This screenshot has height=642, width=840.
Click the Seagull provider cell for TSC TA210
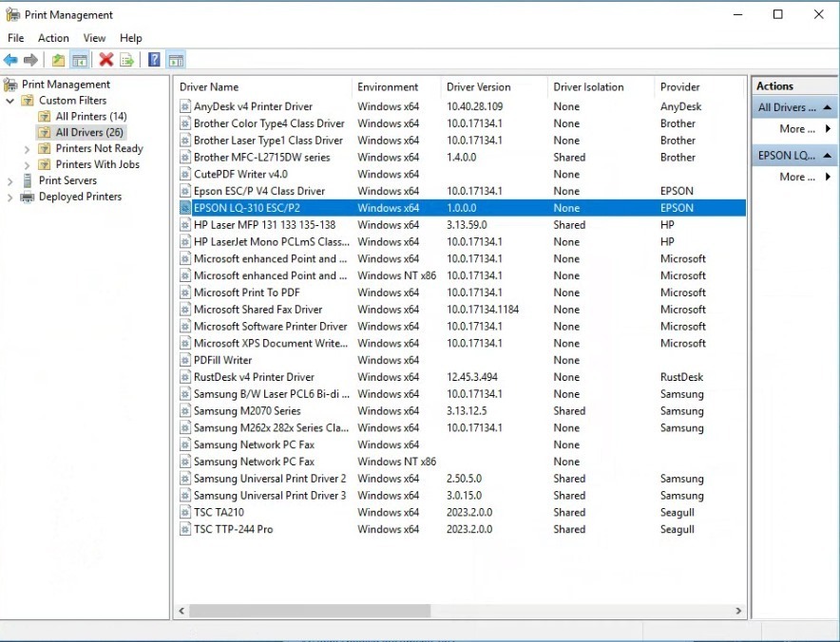(678, 513)
